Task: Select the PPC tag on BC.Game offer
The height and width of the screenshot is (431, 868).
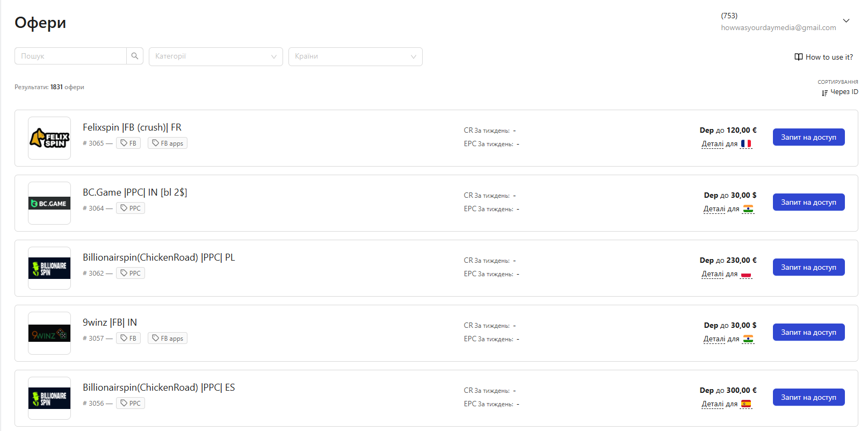Action: click(x=131, y=209)
